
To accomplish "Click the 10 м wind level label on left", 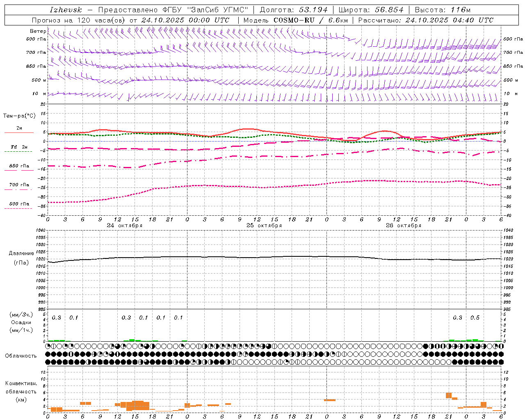I will click(x=39, y=94).
